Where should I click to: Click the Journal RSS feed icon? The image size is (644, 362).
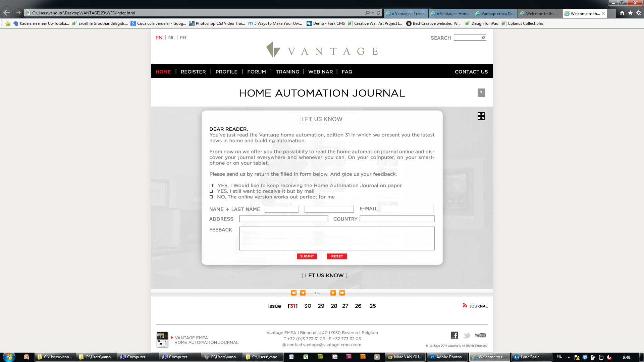tap(465, 305)
